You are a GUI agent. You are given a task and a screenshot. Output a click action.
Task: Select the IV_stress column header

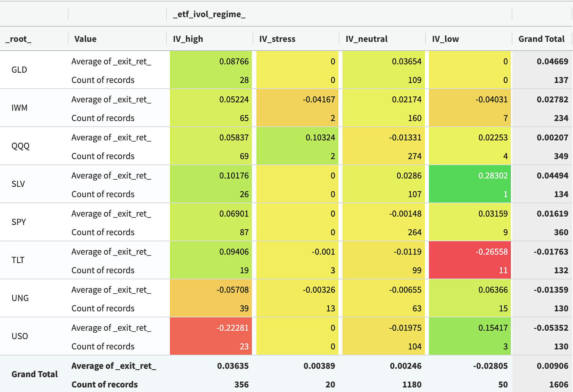[x=277, y=39]
